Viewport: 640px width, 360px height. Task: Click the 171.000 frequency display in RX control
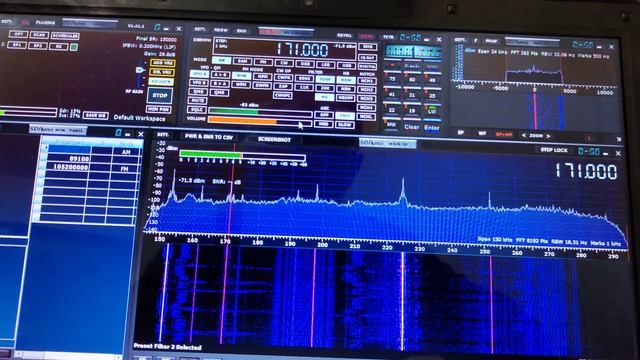point(302,50)
